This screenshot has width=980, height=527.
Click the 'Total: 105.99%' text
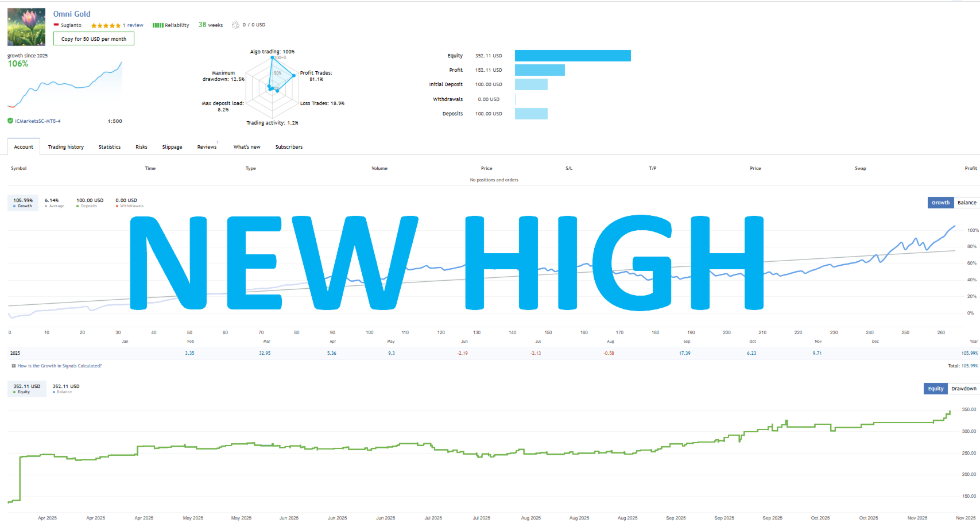click(962, 366)
